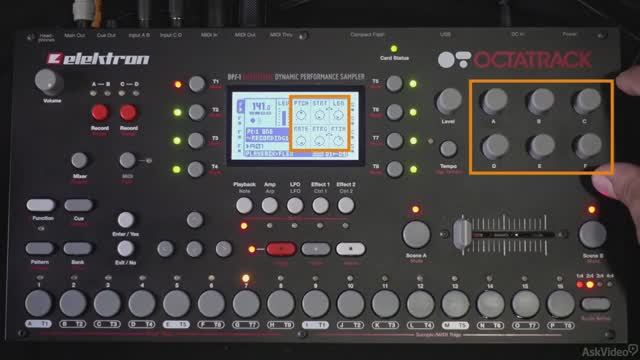Click the RATE dial on the LCD
This screenshot has height=360, width=640.
pyautogui.click(x=301, y=141)
